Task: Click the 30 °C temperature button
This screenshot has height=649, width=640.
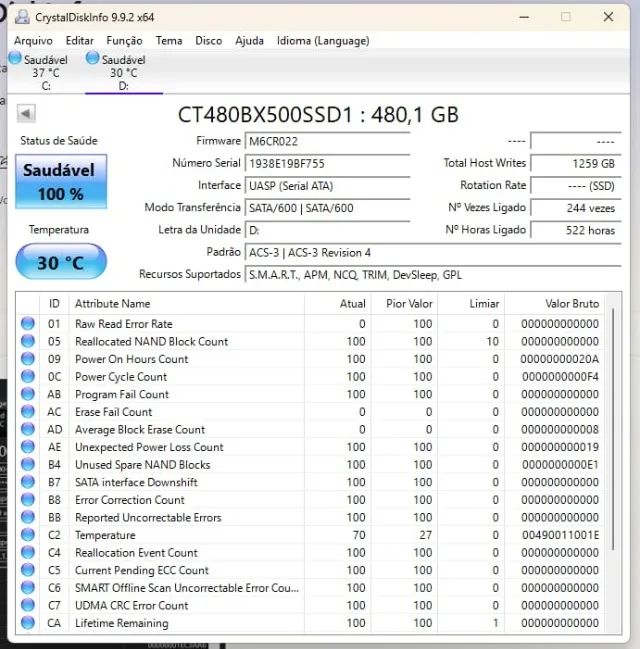Action: point(61,262)
